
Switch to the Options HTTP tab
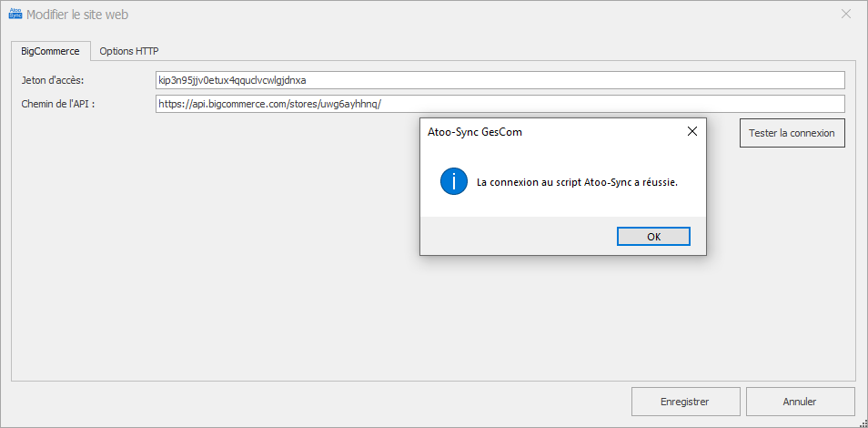pyautogui.click(x=129, y=51)
